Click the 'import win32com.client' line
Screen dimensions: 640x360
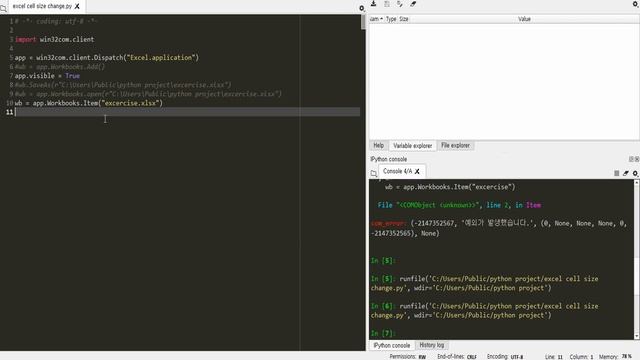coord(54,40)
